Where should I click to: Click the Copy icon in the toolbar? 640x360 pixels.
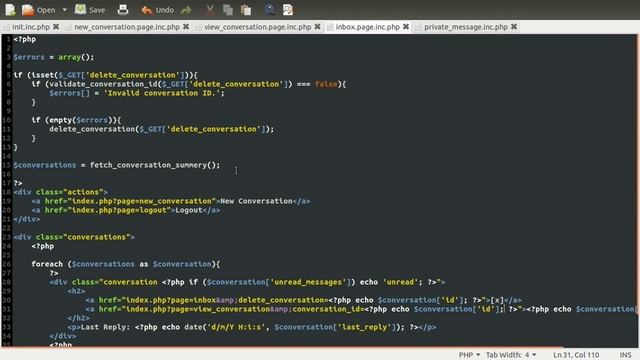coord(228,10)
